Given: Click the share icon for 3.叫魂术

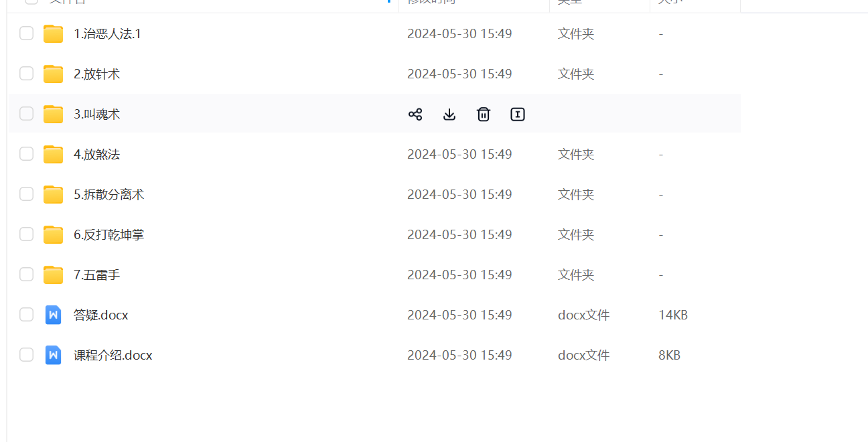Looking at the screenshot, I should click(415, 115).
